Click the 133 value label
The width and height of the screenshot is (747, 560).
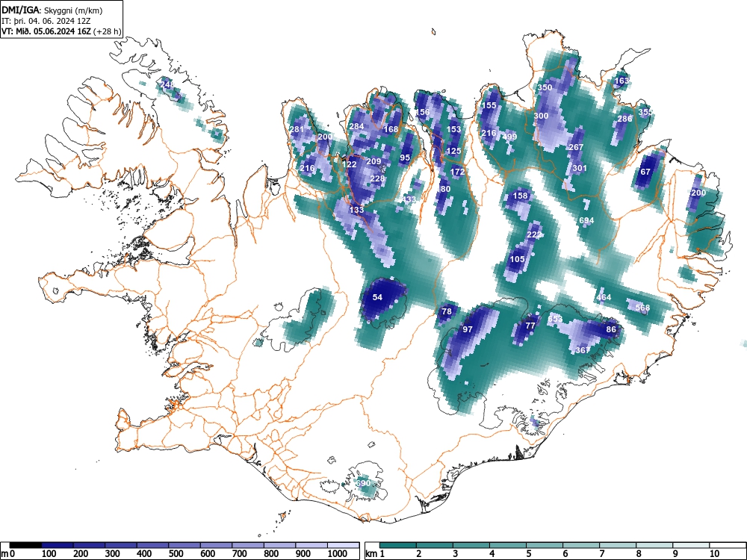[356, 210]
